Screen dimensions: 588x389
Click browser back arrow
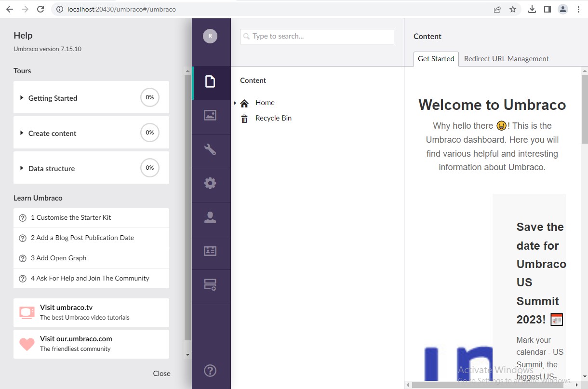pyautogui.click(x=10, y=9)
